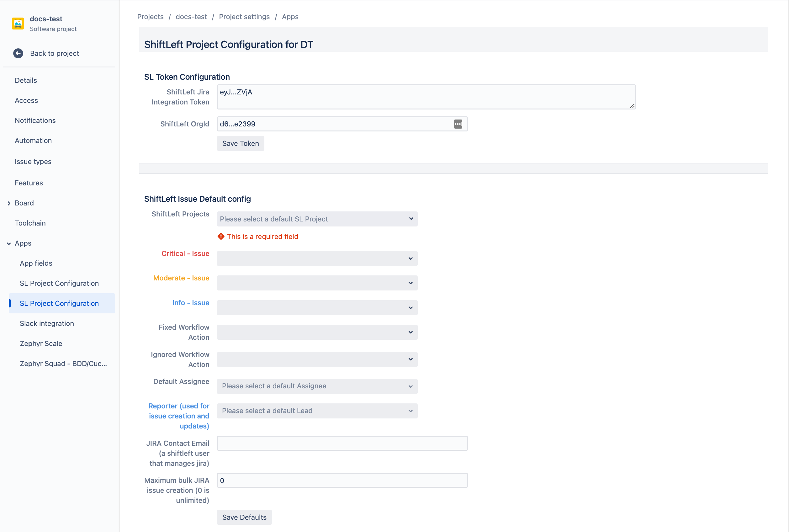Click Save Token button

coord(240,143)
